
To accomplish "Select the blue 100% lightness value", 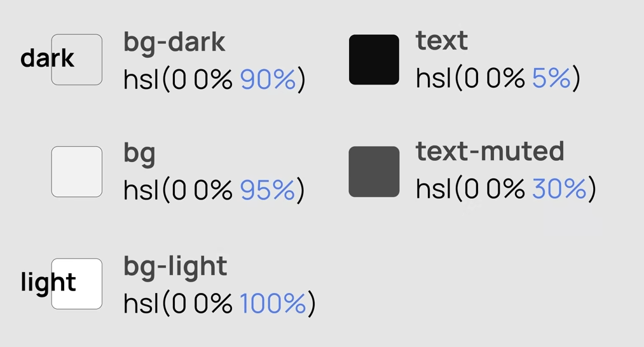I will tap(273, 303).
